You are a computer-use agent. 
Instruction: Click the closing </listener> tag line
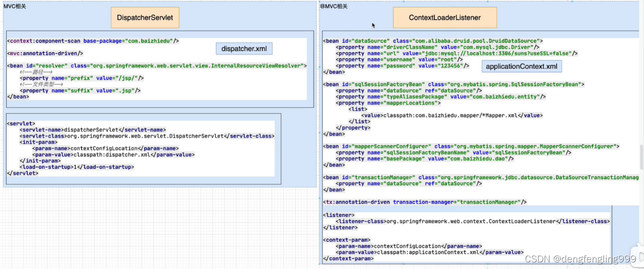pyautogui.click(x=340, y=227)
